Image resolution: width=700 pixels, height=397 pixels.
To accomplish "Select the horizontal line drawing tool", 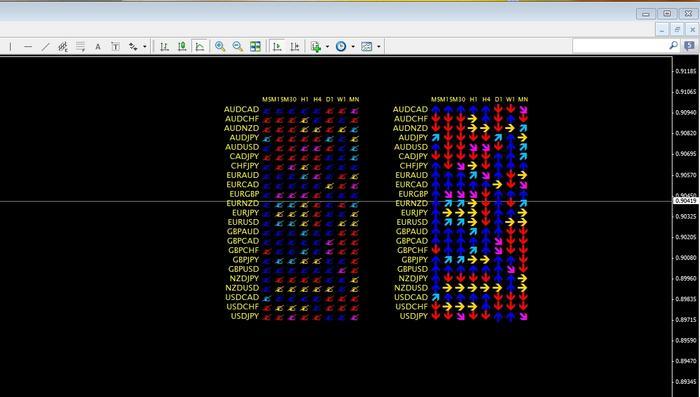I will [x=28, y=46].
